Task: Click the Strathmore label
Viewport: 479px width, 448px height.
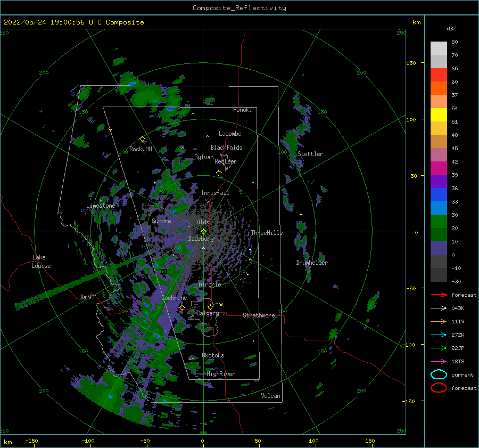Action: click(x=259, y=315)
